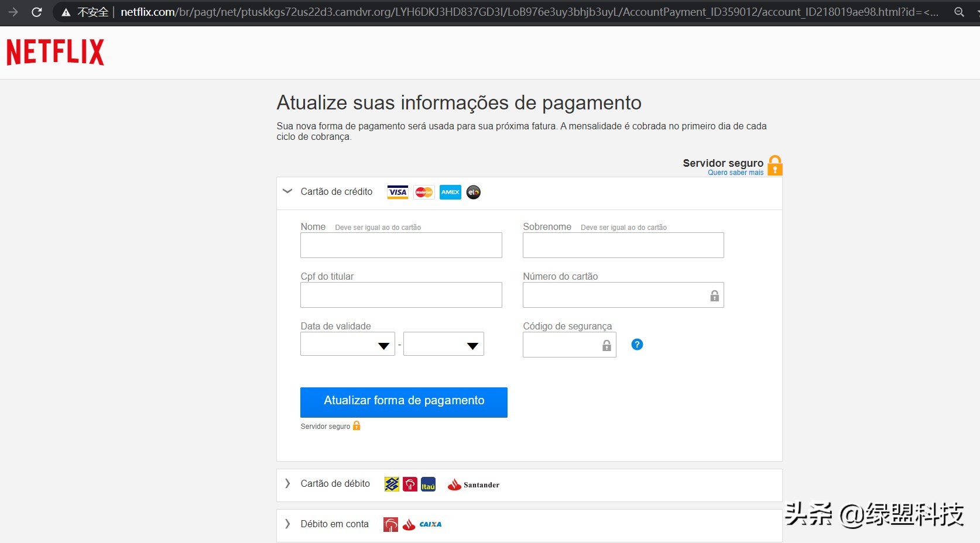Focus the Sobrenome input field
The image size is (980, 543).
623,245
